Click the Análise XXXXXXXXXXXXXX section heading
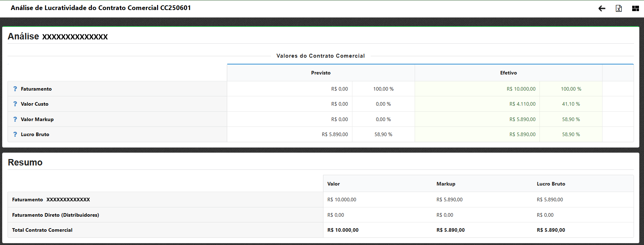The width and height of the screenshot is (644, 245). point(58,36)
